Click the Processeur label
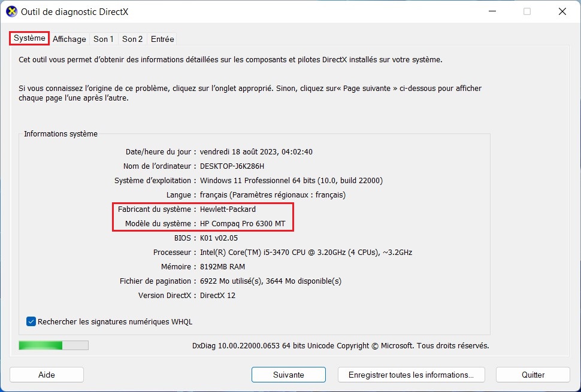Screen dimensions: 581x392 174,253
